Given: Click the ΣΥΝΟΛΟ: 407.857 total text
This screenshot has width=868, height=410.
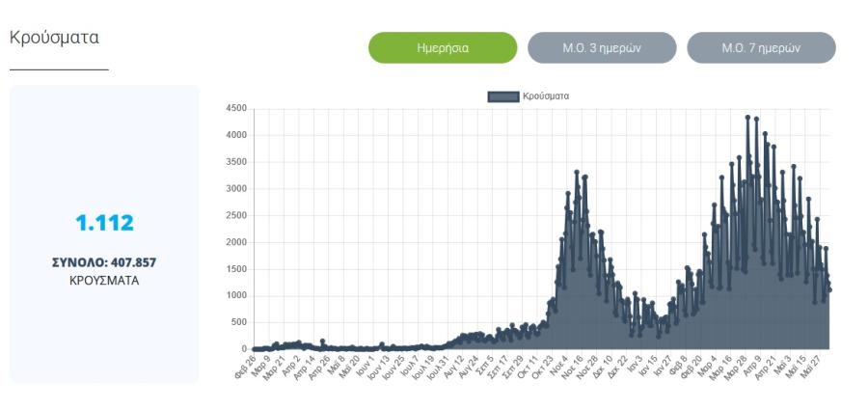Looking at the screenshot, I should [x=104, y=262].
